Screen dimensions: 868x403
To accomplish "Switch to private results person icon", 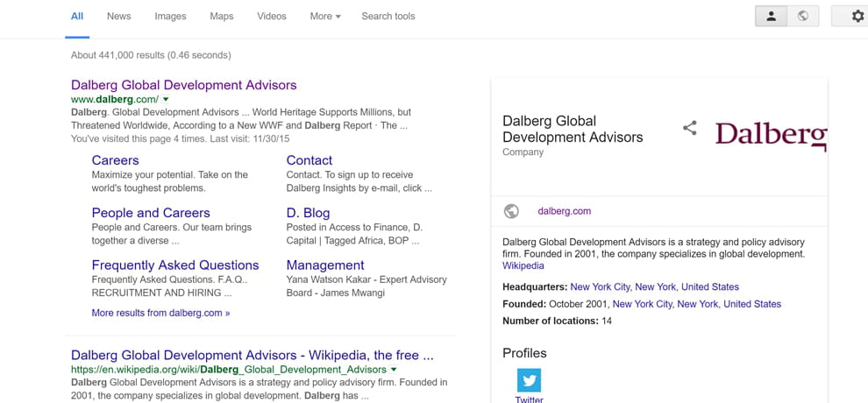I will pyautogui.click(x=772, y=16).
